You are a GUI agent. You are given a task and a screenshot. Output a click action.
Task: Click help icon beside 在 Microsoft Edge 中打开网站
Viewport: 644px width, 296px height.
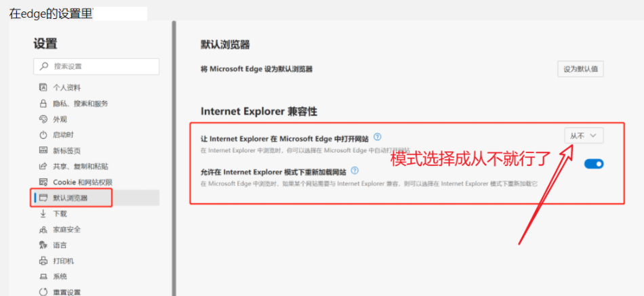(x=378, y=137)
